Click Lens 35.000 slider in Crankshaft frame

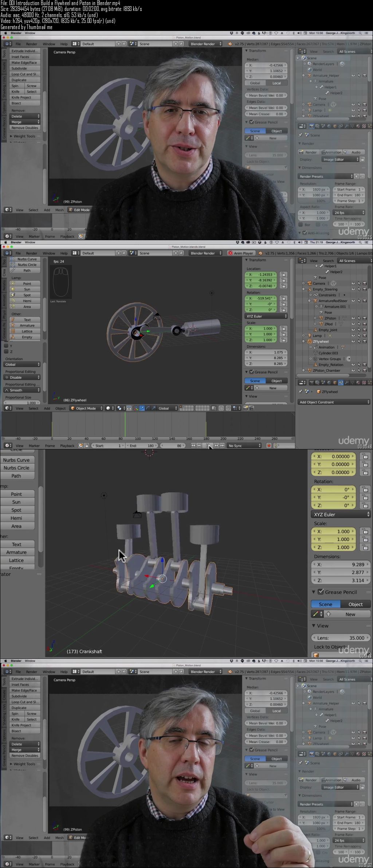tap(341, 638)
